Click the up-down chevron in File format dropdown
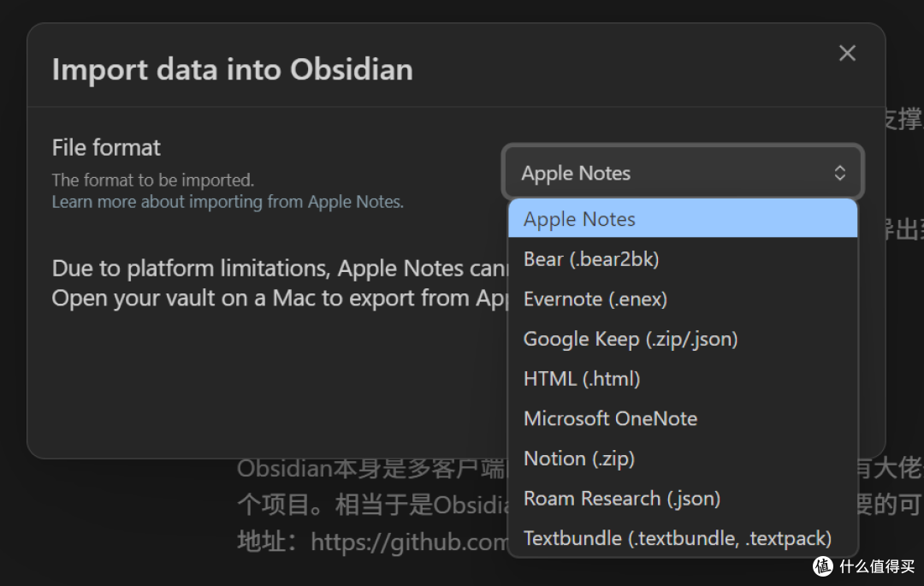The image size is (924, 586). point(840,173)
